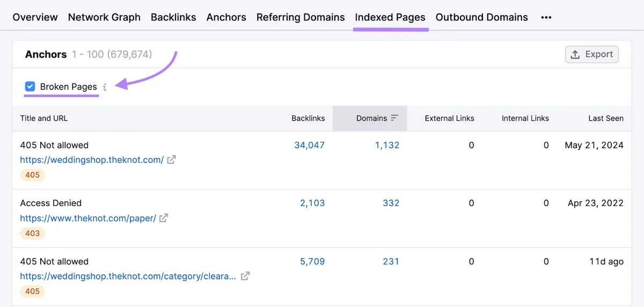Switch to the Network Graph tab
The image size is (644, 307).
coord(104,17)
